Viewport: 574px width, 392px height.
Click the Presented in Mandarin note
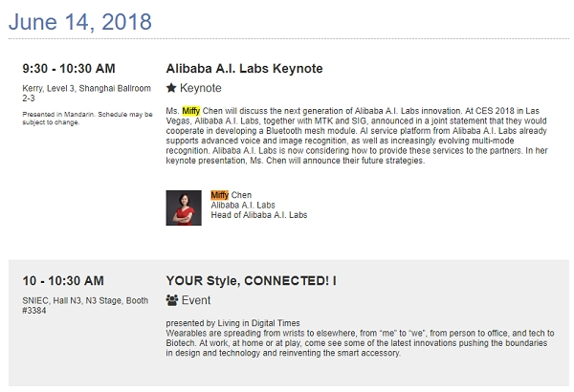pyautogui.click(x=87, y=119)
